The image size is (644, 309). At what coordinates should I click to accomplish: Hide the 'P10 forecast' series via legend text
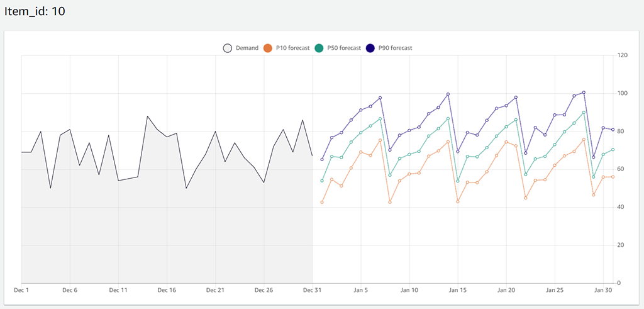[292, 48]
